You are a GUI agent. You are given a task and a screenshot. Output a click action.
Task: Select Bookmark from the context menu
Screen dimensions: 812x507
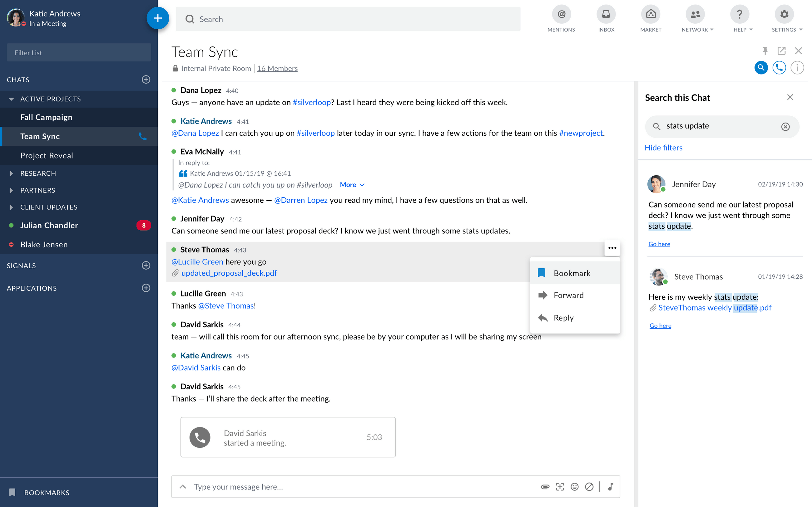(572, 273)
